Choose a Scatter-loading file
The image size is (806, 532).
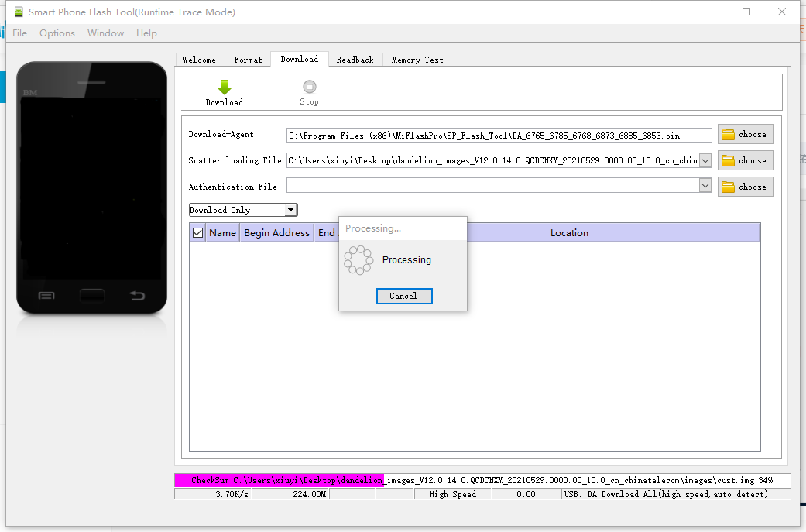point(746,160)
